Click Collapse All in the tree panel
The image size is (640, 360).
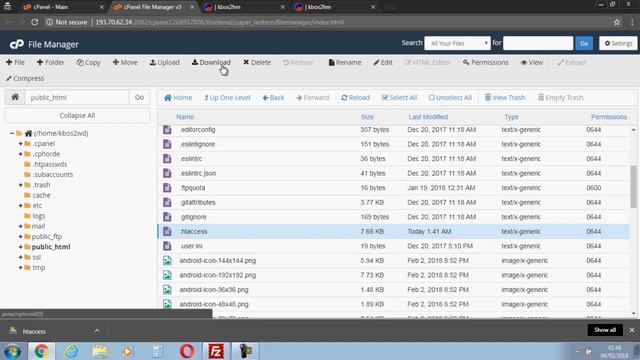tap(77, 116)
